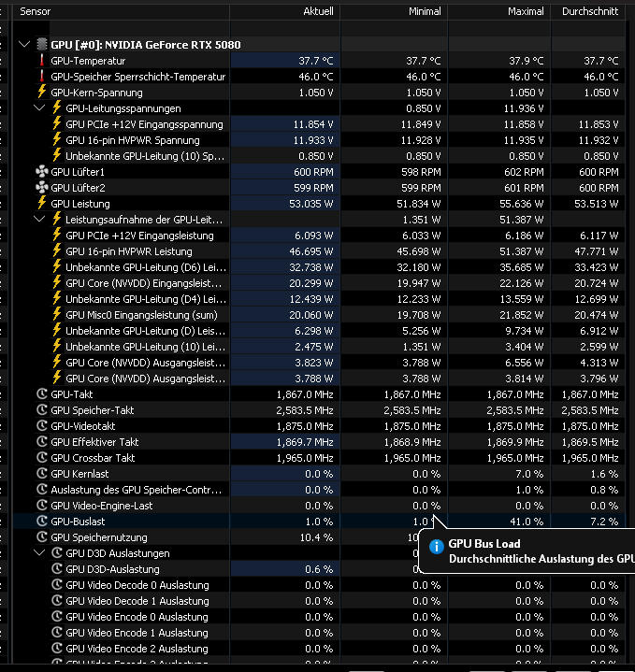Select the GPU-Temperatur sensor row
Image resolution: width=635 pixels, height=672 pixels.
pos(319,61)
